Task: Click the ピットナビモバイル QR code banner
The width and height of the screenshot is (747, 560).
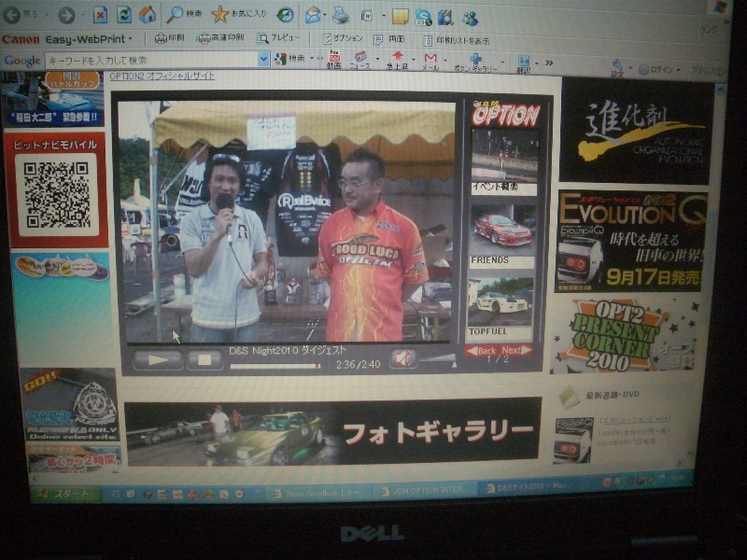Action: pos(57,190)
